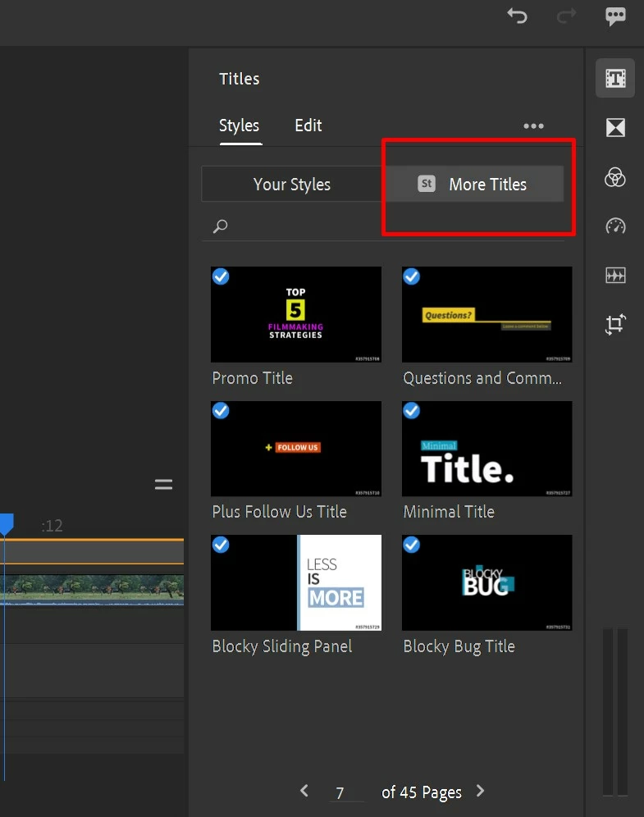Click the Blocky Bug Title label
The height and width of the screenshot is (817, 644).
point(459,646)
